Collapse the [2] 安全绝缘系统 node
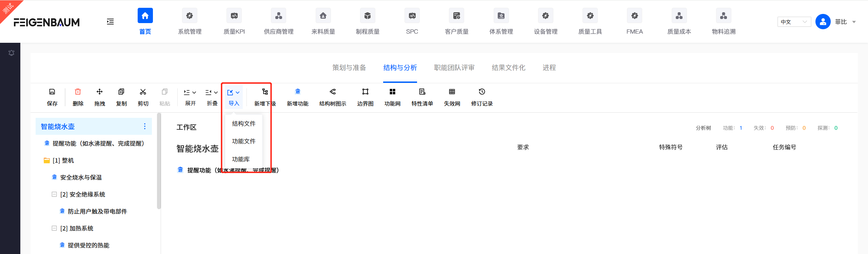Image resolution: width=868 pixels, height=254 pixels. [54, 194]
